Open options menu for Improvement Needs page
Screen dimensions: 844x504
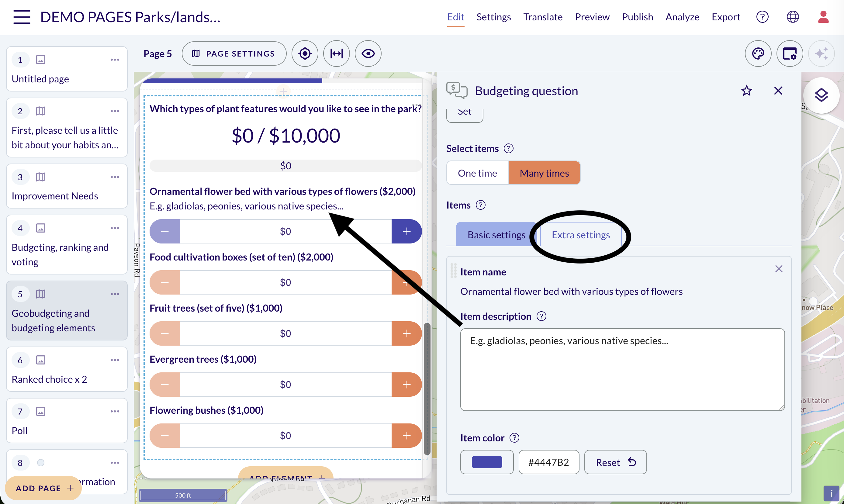click(x=115, y=177)
